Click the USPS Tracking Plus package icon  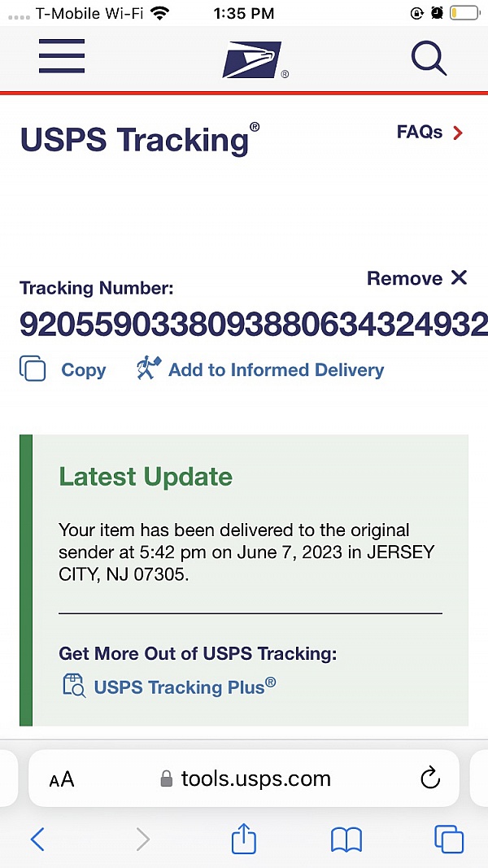(x=74, y=686)
